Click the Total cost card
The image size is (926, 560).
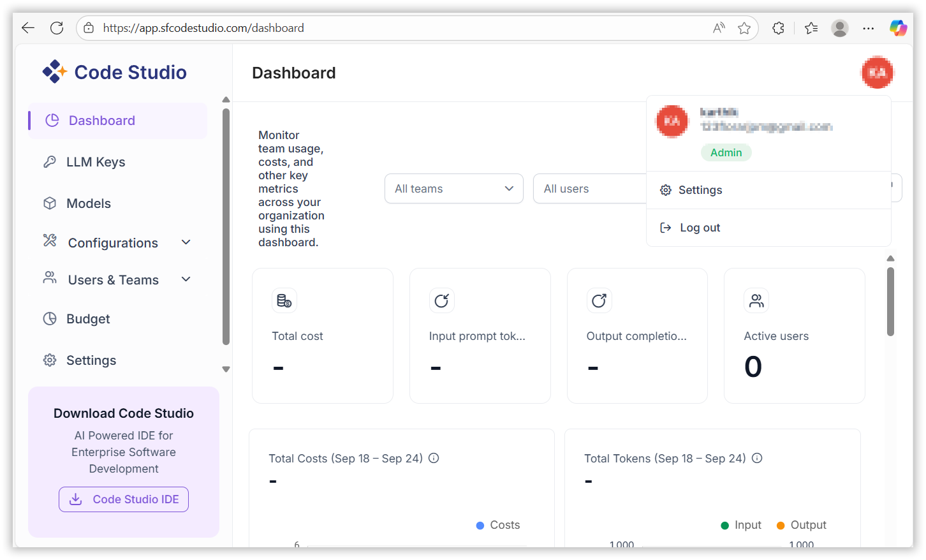pyautogui.click(x=323, y=335)
